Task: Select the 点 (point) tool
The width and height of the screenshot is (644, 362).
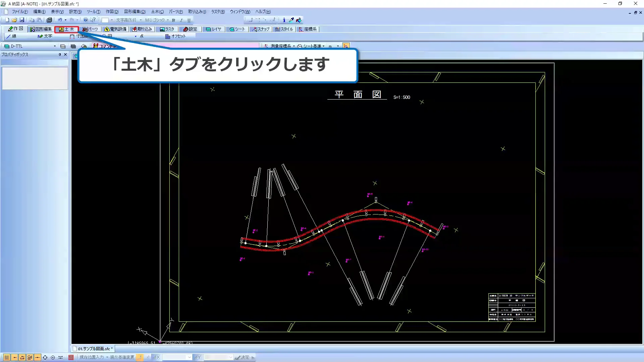Action: [x=141, y=36]
